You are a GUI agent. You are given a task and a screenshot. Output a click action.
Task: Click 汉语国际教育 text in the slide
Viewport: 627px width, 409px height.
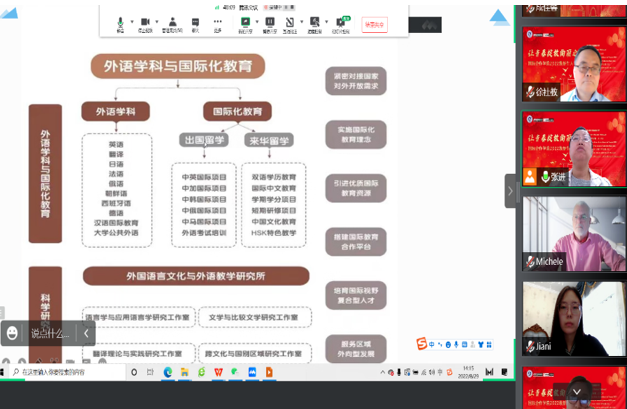pos(116,223)
